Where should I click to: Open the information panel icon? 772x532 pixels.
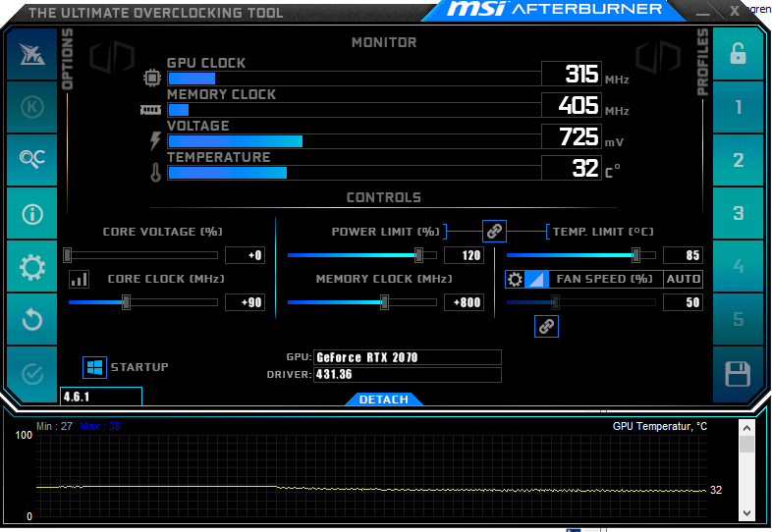pos(32,214)
